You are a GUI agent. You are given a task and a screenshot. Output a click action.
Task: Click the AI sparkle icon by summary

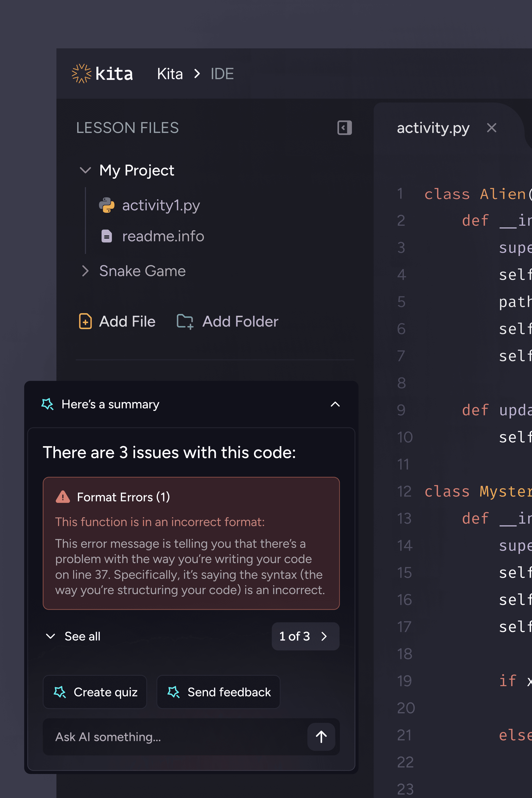48,404
